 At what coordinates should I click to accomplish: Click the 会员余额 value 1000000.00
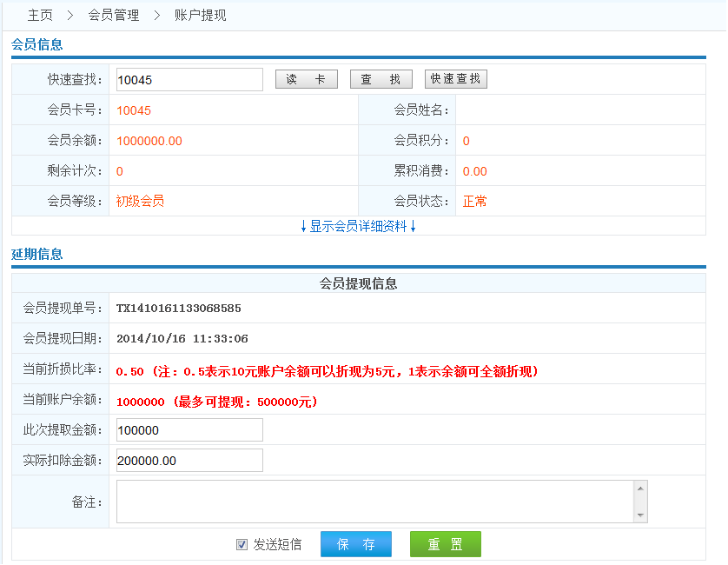coord(149,141)
